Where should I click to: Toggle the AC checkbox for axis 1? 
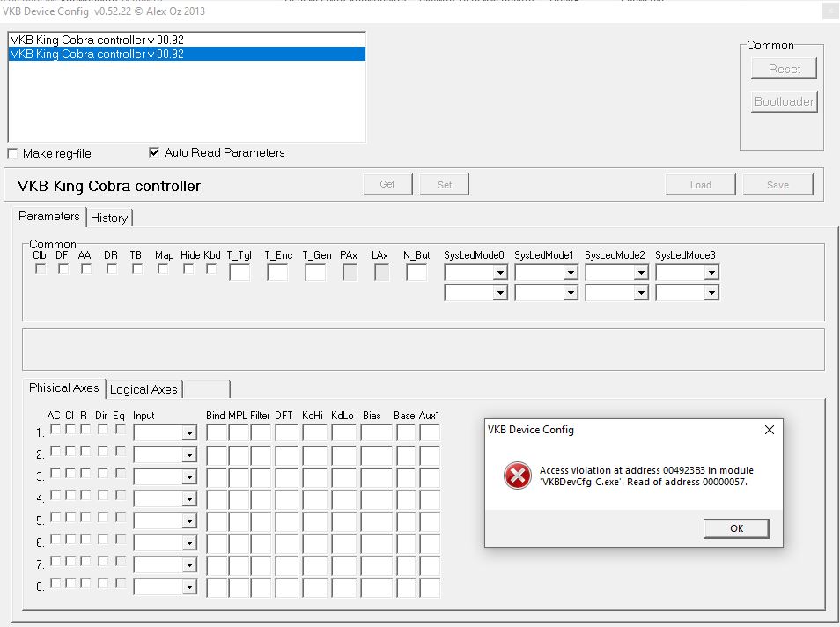55,429
